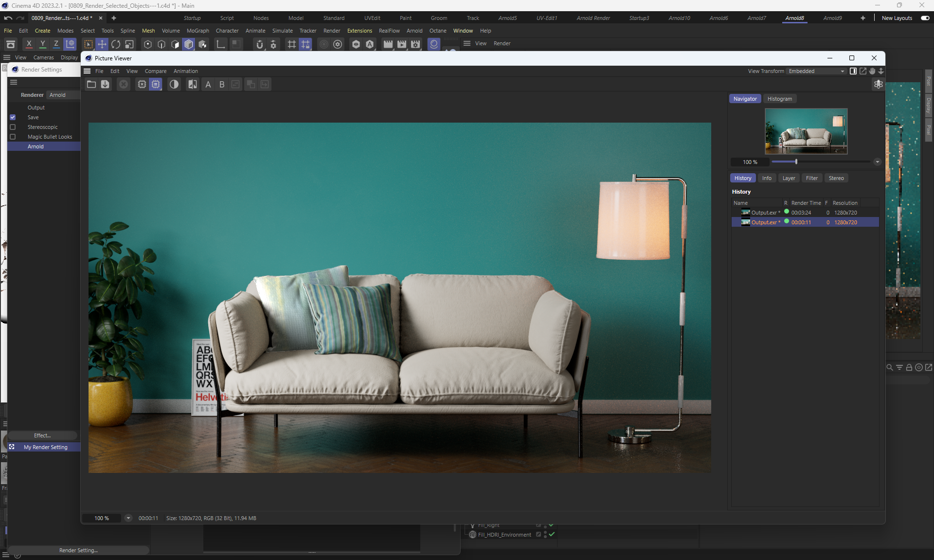
Task: Click the open folder icon in Picture Viewer
Action: click(91, 84)
